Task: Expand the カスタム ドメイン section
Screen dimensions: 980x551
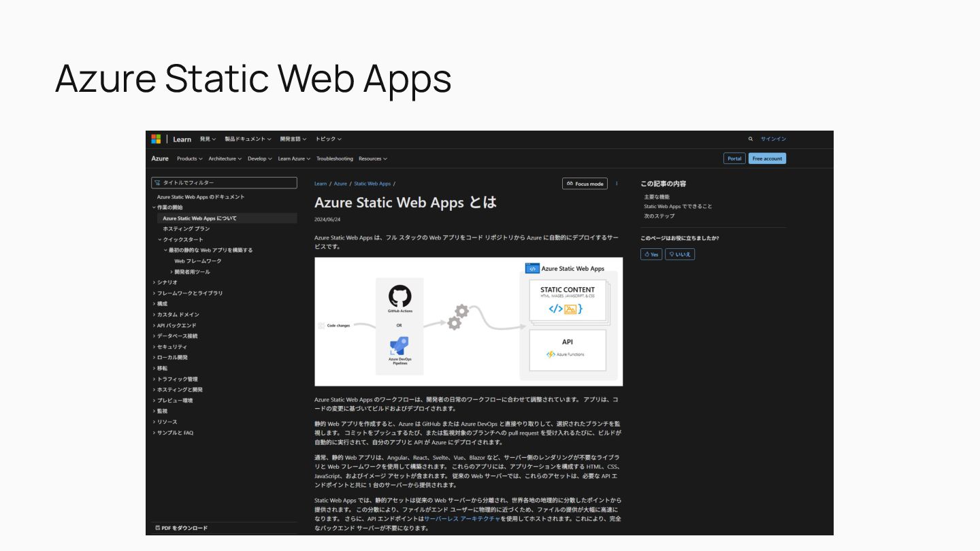Action: (176, 315)
